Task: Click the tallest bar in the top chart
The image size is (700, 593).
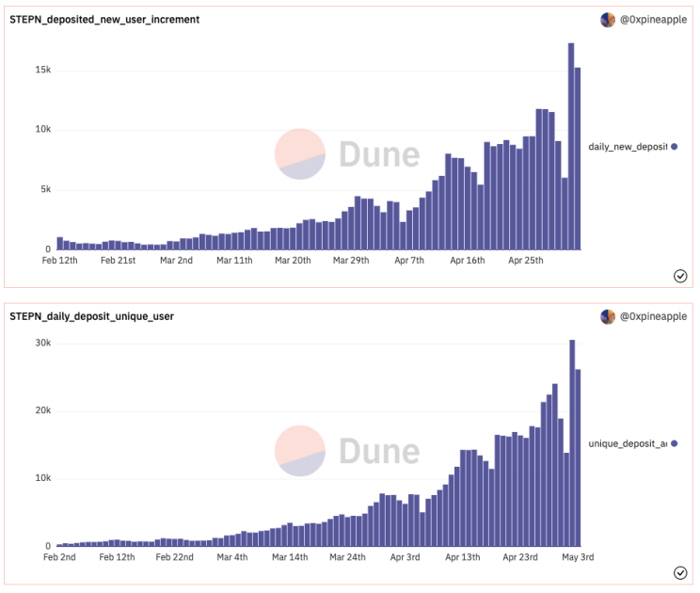Action: coord(571,147)
